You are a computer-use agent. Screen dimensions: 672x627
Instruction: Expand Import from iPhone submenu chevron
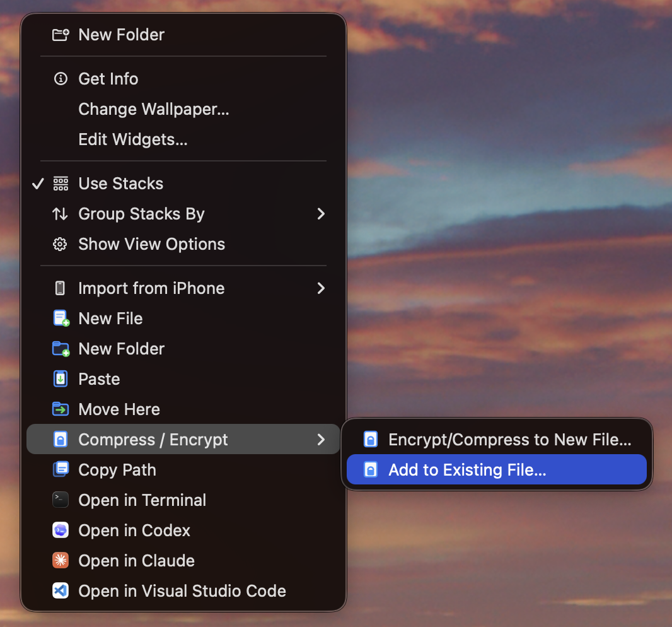point(321,288)
